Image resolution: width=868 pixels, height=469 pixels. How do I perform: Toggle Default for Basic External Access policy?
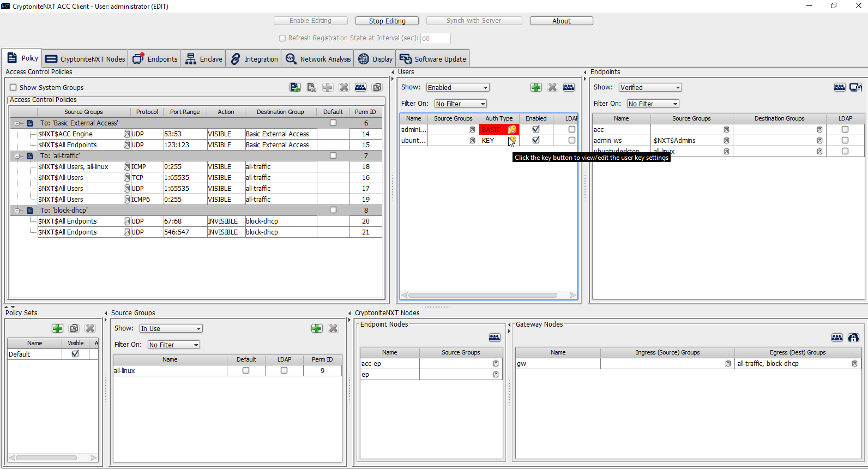tap(333, 123)
